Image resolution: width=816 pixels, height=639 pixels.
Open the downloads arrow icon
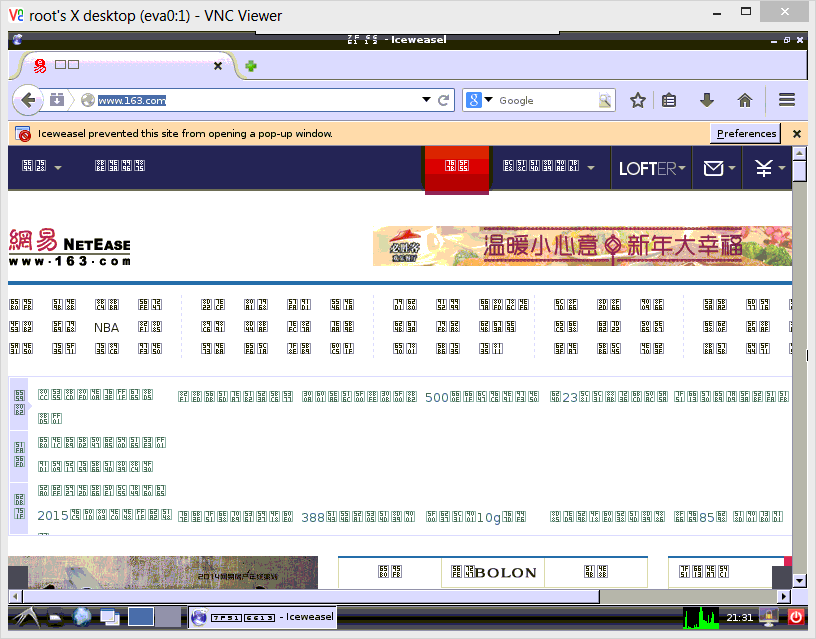[x=707, y=100]
